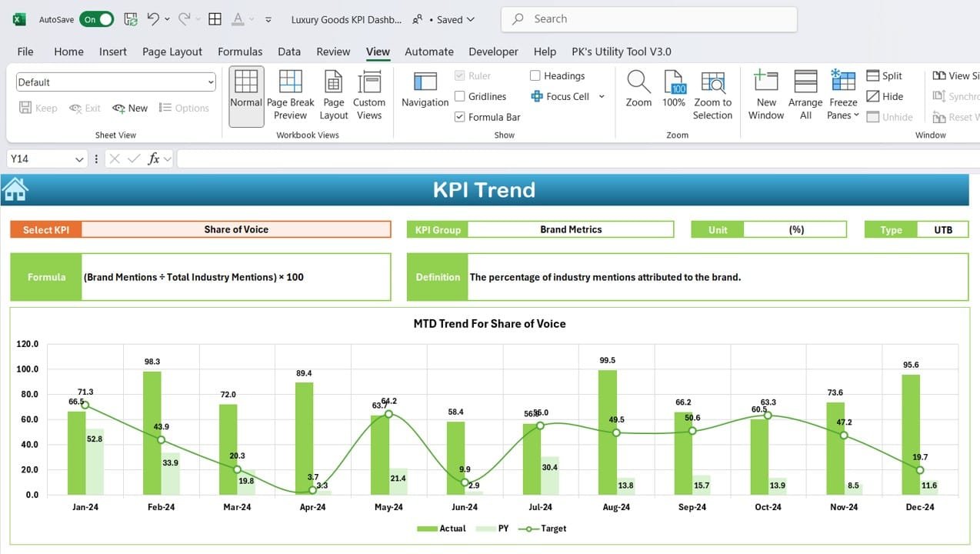This screenshot has height=554, width=980.
Task: Enable the Gridlines checkbox
Action: [x=460, y=96]
